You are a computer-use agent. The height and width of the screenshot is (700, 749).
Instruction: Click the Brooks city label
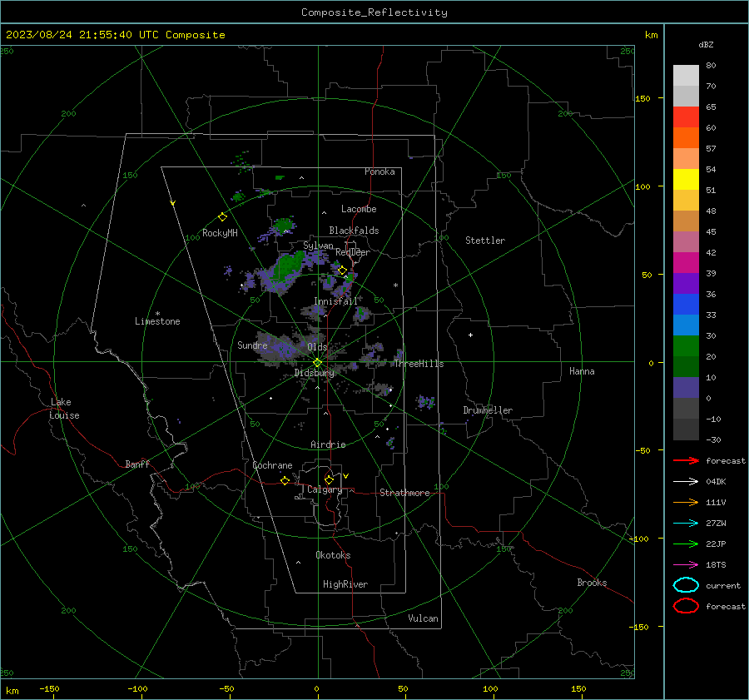pos(592,583)
